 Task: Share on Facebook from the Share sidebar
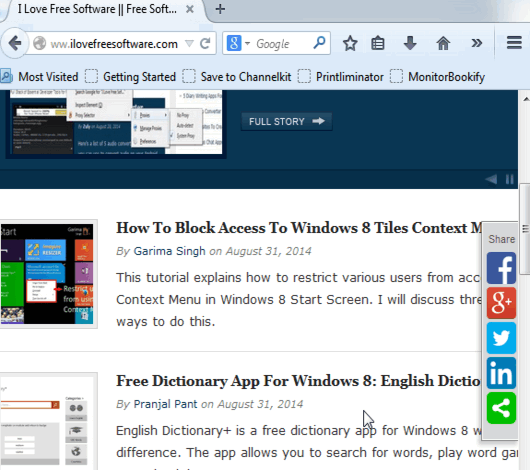click(501, 268)
